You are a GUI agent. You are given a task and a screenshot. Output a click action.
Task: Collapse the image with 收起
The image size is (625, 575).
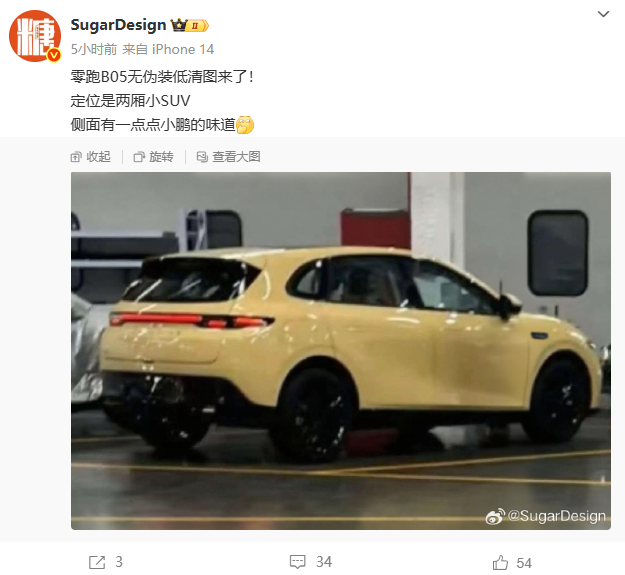click(x=90, y=157)
